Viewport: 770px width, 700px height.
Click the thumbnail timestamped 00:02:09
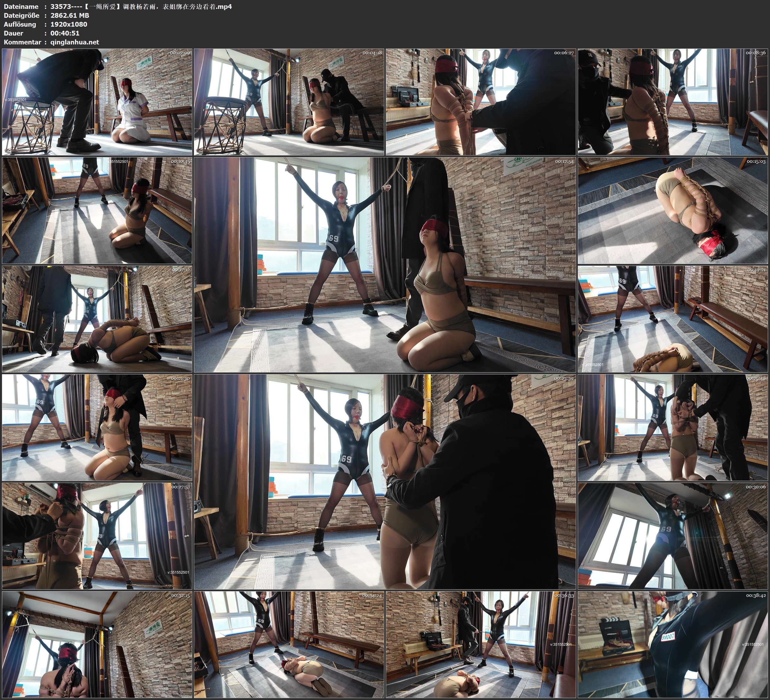click(97, 102)
